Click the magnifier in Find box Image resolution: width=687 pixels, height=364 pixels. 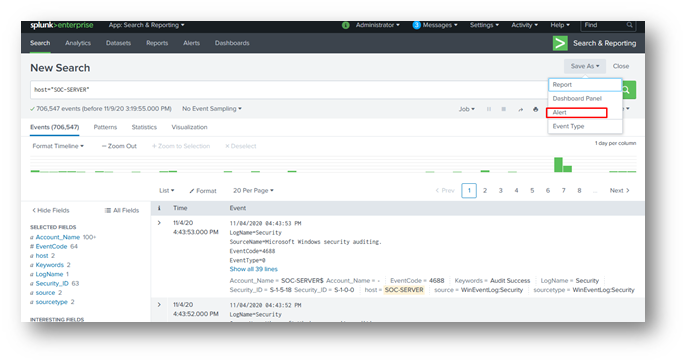pos(630,25)
